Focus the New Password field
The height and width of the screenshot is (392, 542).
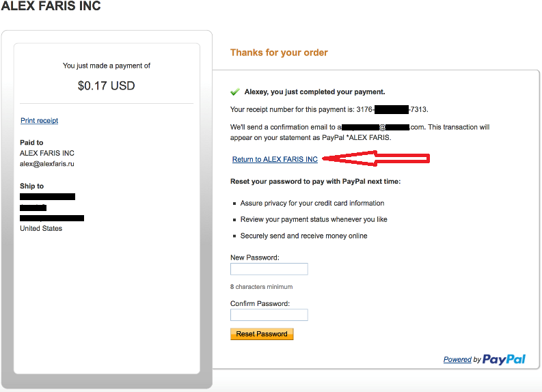[x=269, y=269]
